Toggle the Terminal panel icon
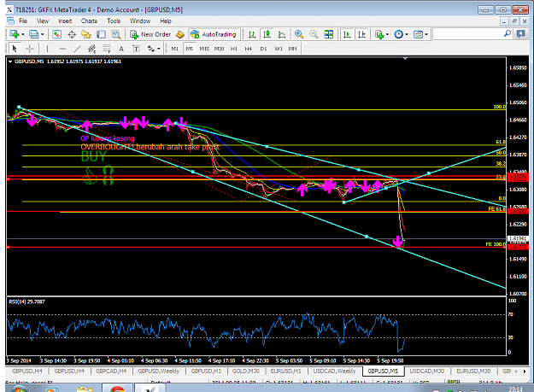This screenshot has height=392, width=534. (101, 34)
